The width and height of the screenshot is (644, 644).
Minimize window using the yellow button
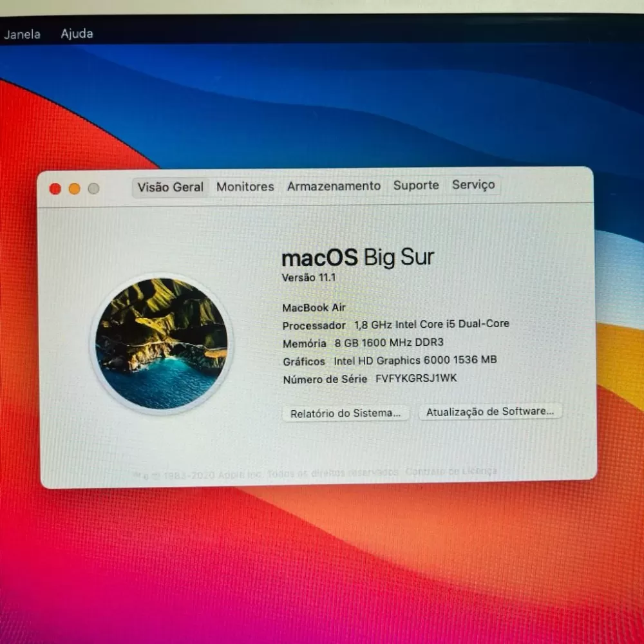click(75, 189)
